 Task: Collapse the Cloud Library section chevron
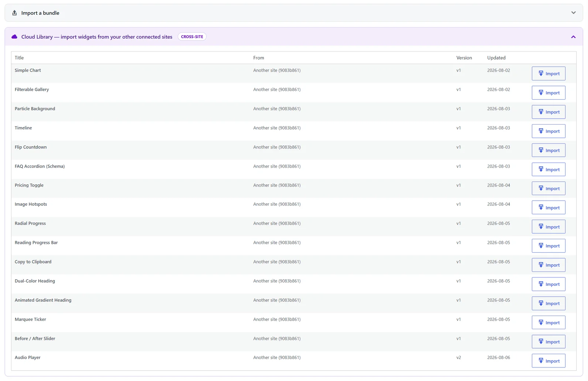pyautogui.click(x=573, y=37)
